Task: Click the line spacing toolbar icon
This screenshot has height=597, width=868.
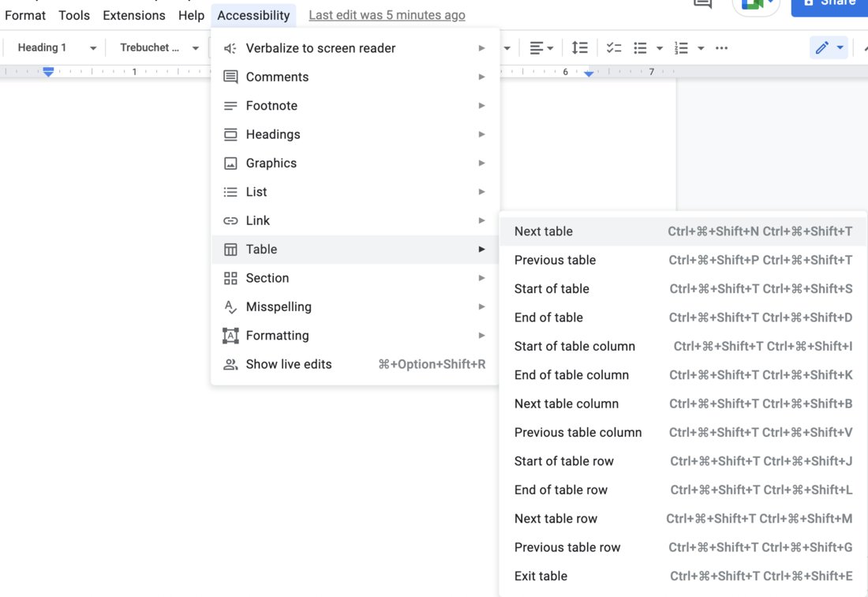Action: (580, 48)
